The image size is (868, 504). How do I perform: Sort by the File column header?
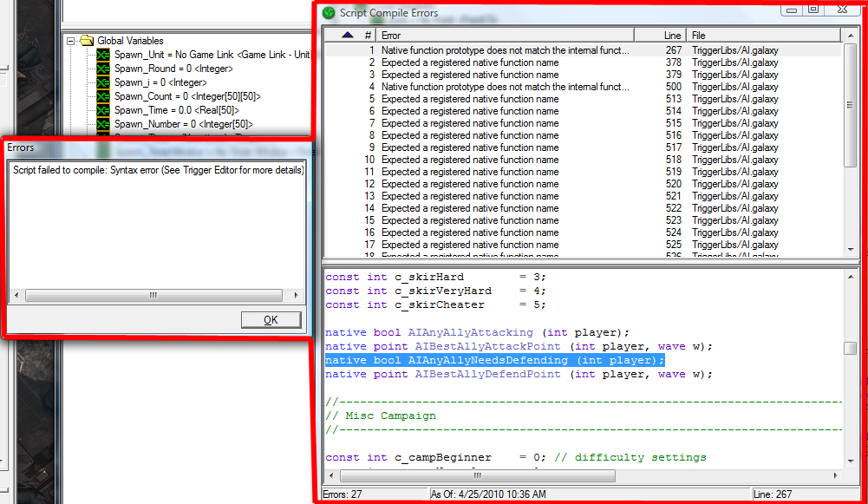tap(764, 35)
